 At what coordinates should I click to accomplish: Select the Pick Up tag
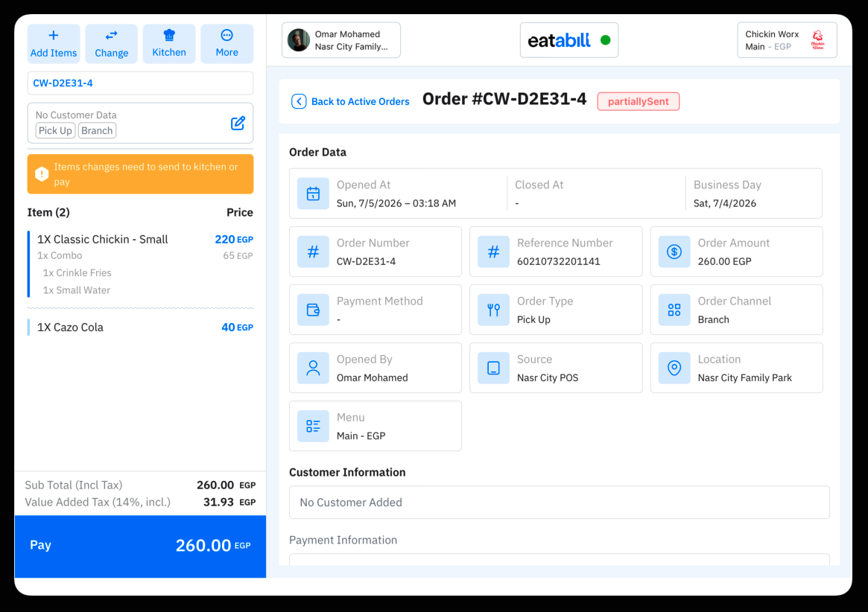point(55,130)
